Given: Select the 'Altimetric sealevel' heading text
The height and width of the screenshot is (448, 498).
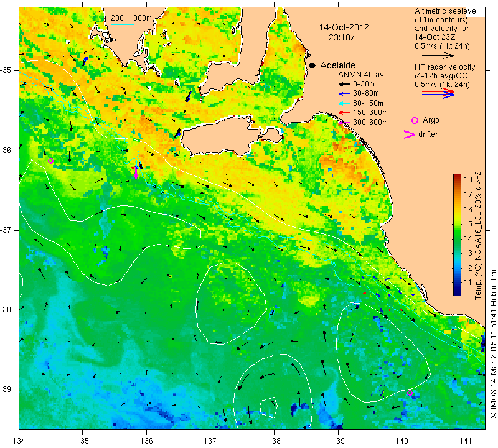Looking at the screenshot, I should (446, 11).
